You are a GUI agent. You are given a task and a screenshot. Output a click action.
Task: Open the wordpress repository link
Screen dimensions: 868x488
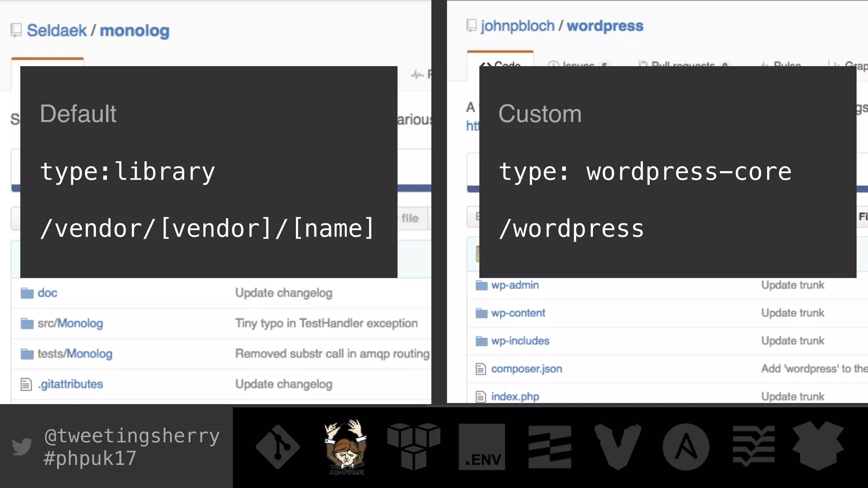605,26
